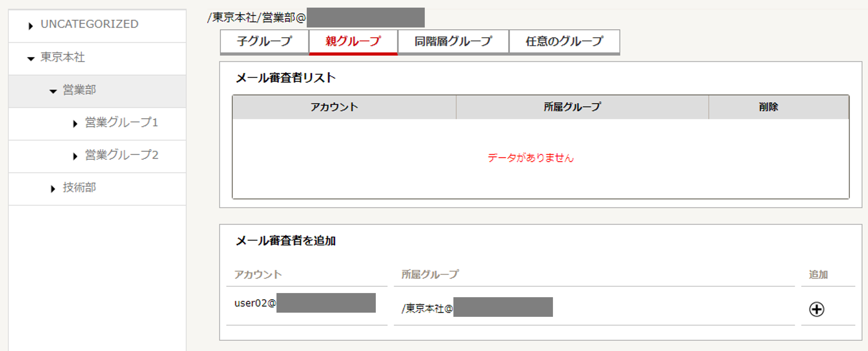868x351 pixels.
Task: Click the /東京本社@ group entry
Action: (427, 308)
